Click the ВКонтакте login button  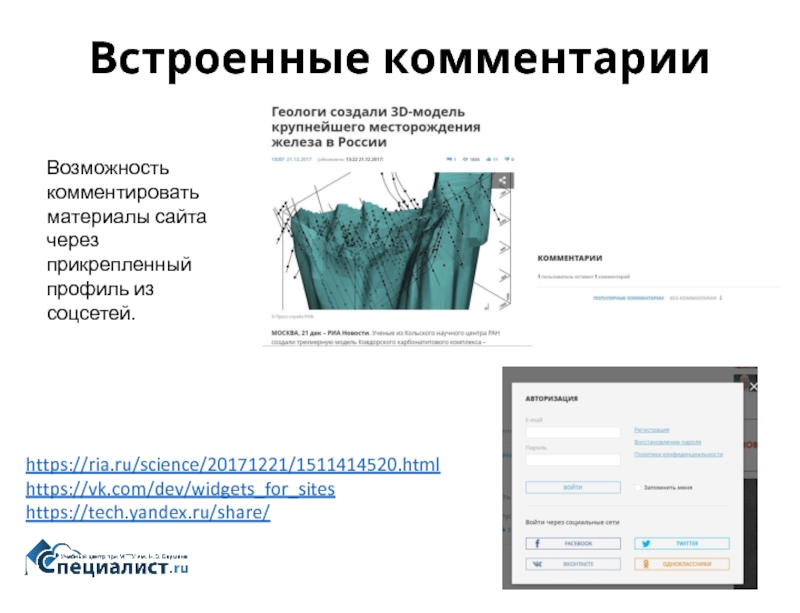click(x=573, y=564)
